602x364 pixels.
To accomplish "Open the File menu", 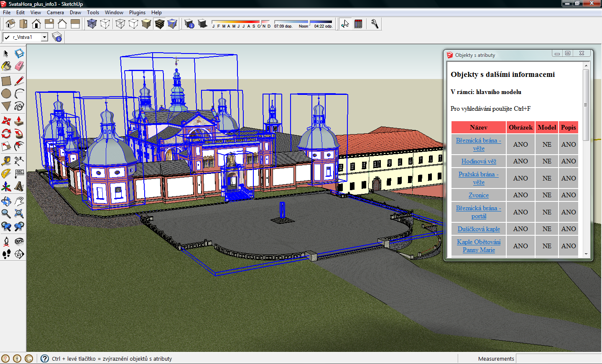I will click(7, 13).
